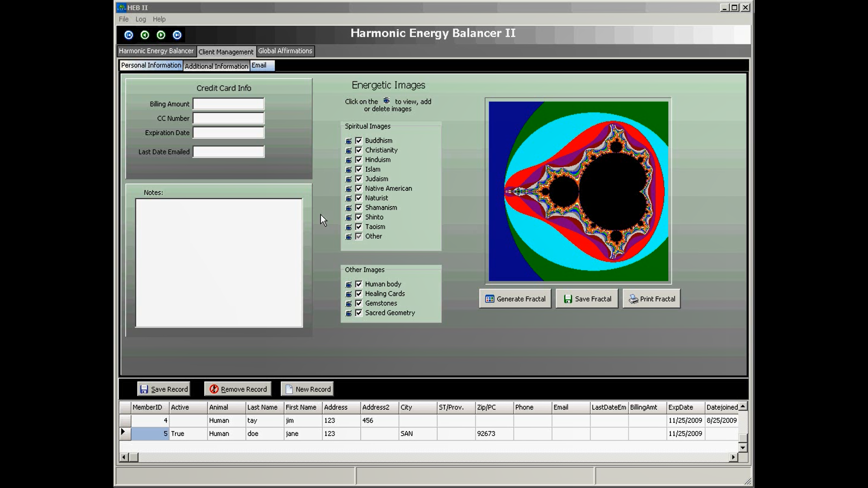Toggle the Shamanism checkbox
The width and height of the screenshot is (868, 488).
click(x=359, y=207)
